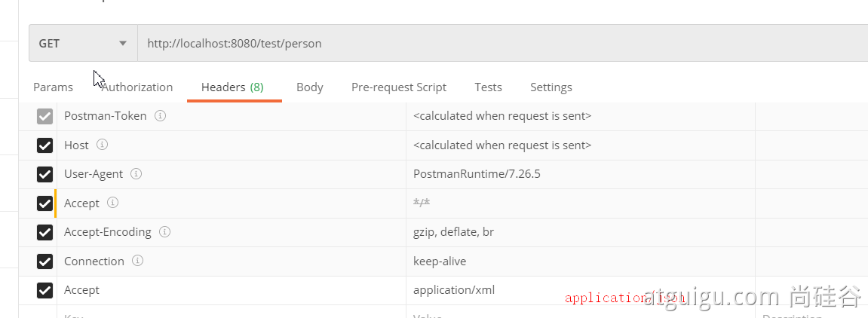Switch to the Params tab

click(53, 87)
